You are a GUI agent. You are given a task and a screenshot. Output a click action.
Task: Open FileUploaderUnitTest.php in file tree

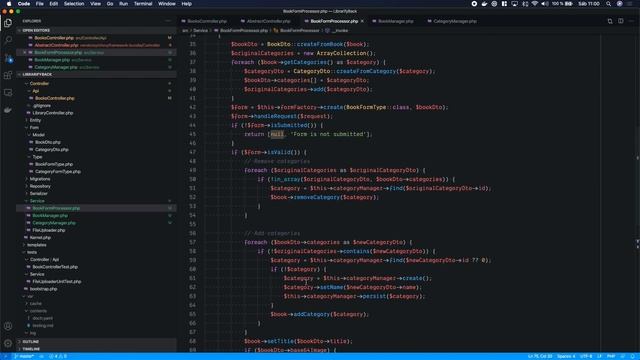tap(56, 282)
